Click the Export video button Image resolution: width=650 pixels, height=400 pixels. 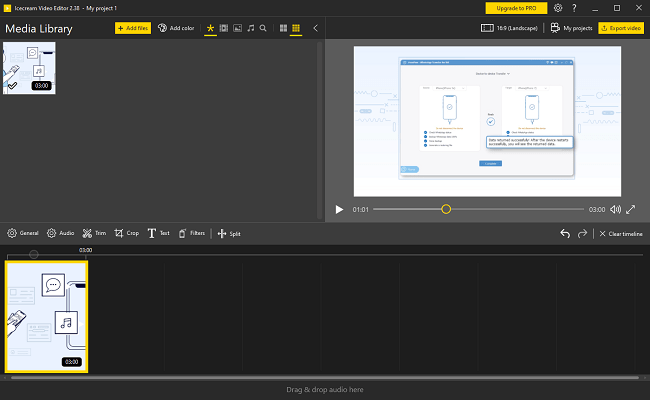tap(621, 28)
